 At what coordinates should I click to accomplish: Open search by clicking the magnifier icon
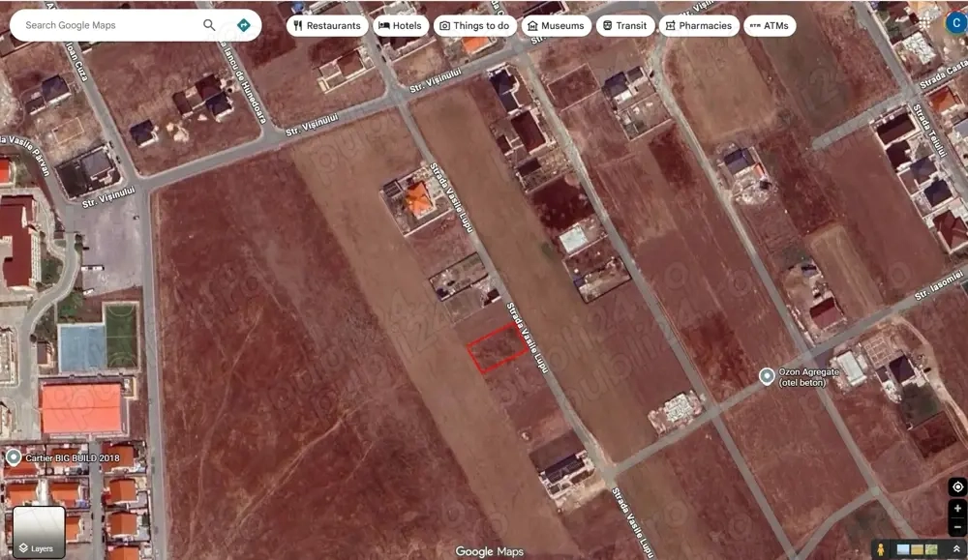click(209, 25)
